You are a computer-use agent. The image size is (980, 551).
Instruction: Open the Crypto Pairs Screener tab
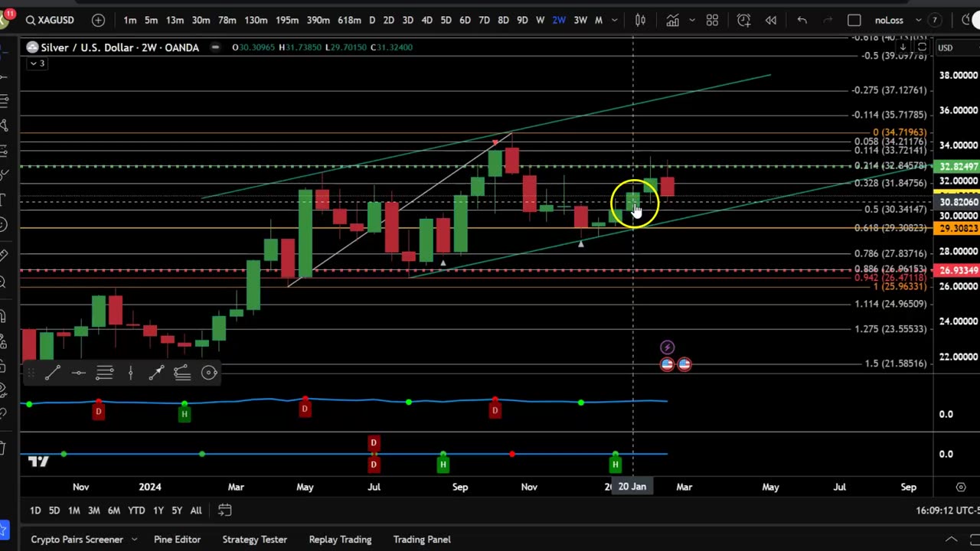[77, 540]
